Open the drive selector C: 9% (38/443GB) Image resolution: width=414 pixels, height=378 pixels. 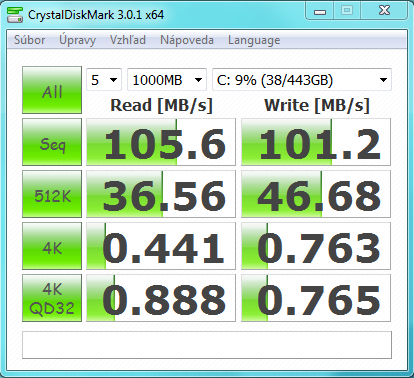coord(302,80)
